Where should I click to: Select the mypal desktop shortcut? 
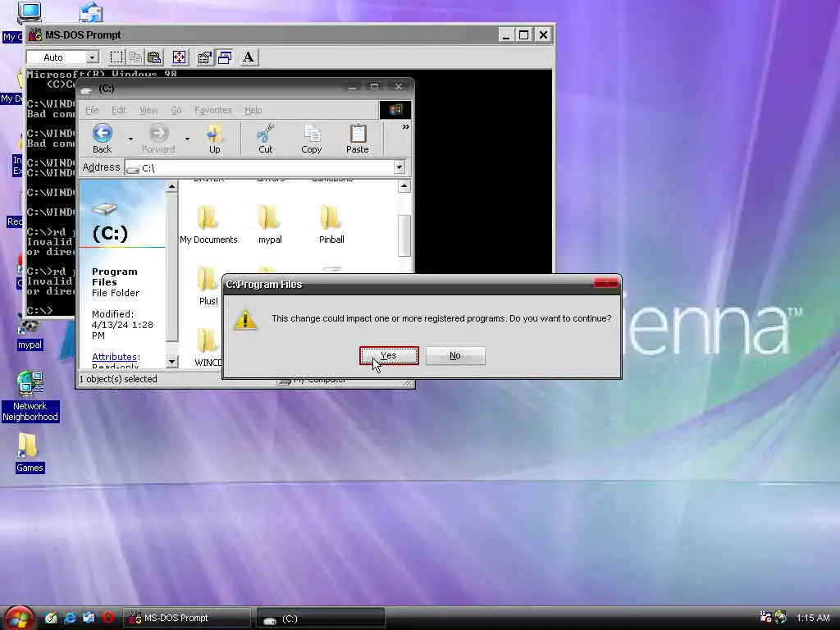30,332
